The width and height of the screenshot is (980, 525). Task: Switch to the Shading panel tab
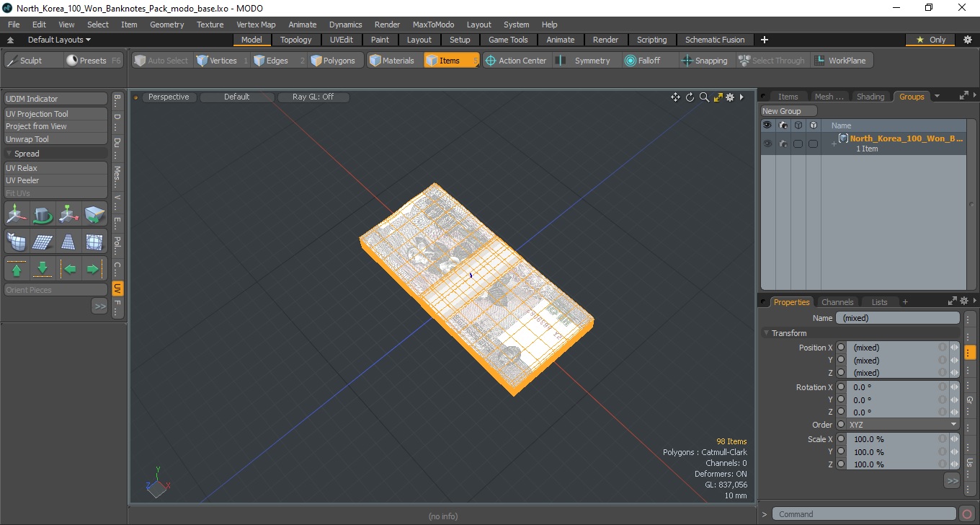point(870,97)
